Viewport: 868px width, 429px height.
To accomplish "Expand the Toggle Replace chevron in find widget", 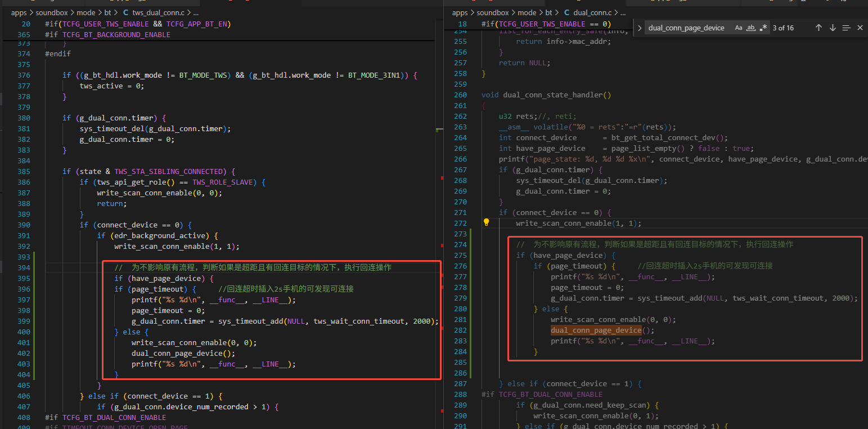I will pos(639,28).
